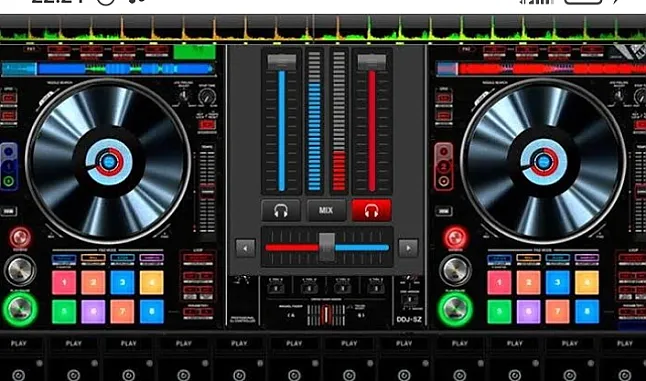The height and width of the screenshot is (381, 646).
Task: Select the blue pad mode tab on left deck
Action: pos(64,259)
